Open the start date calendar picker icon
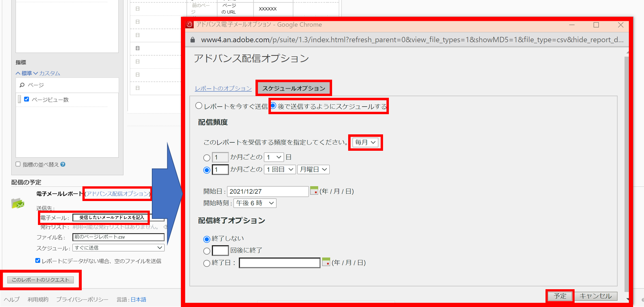This screenshot has height=307, width=644. 314,191
